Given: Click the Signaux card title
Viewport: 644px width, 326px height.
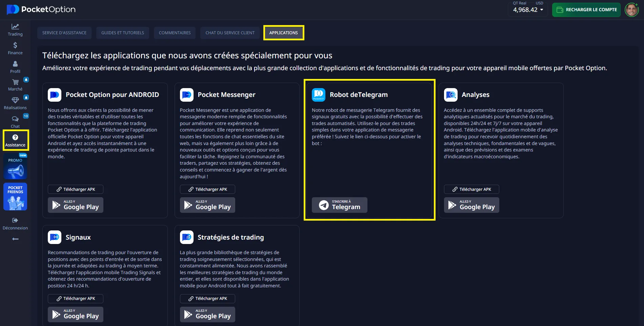Looking at the screenshot, I should [x=78, y=237].
